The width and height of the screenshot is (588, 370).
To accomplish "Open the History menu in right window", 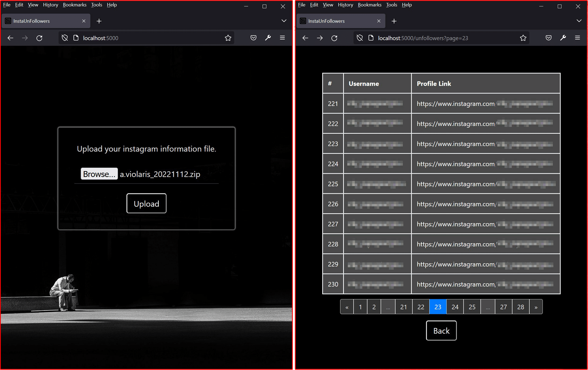I will click(x=345, y=5).
